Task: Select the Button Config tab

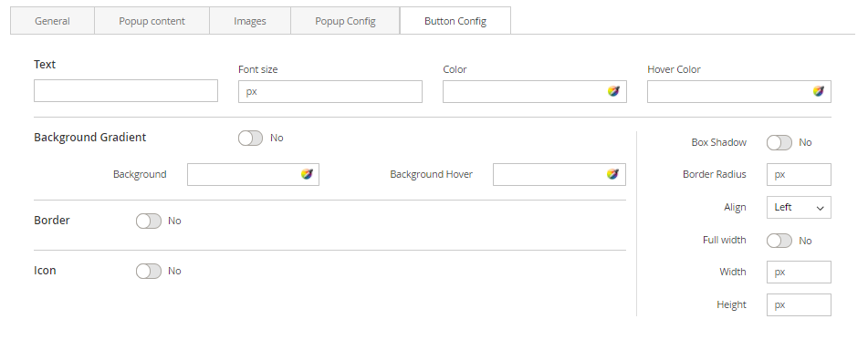Action: (x=455, y=21)
